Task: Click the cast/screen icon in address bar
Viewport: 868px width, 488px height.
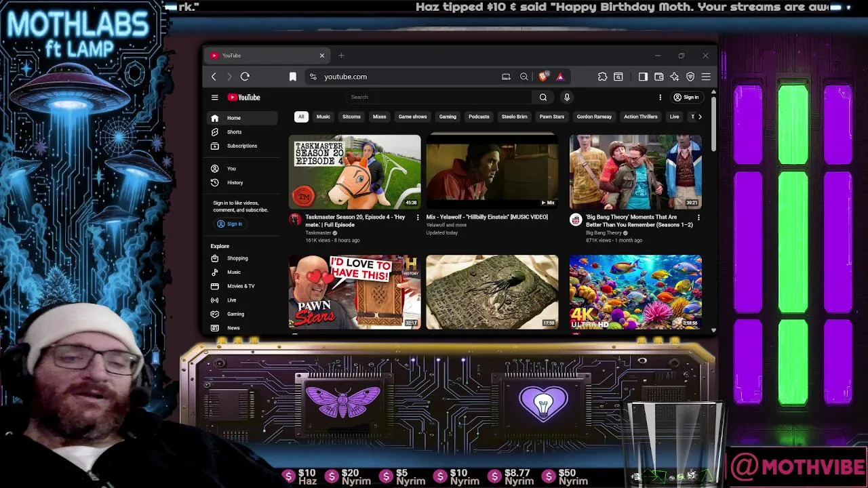Action: tap(506, 77)
